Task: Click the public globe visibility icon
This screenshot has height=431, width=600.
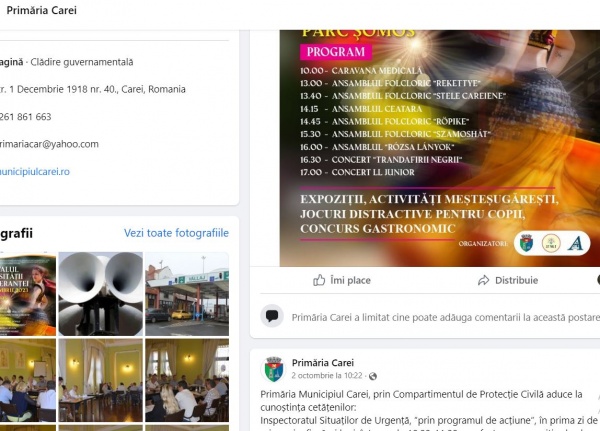Action: pos(373,376)
